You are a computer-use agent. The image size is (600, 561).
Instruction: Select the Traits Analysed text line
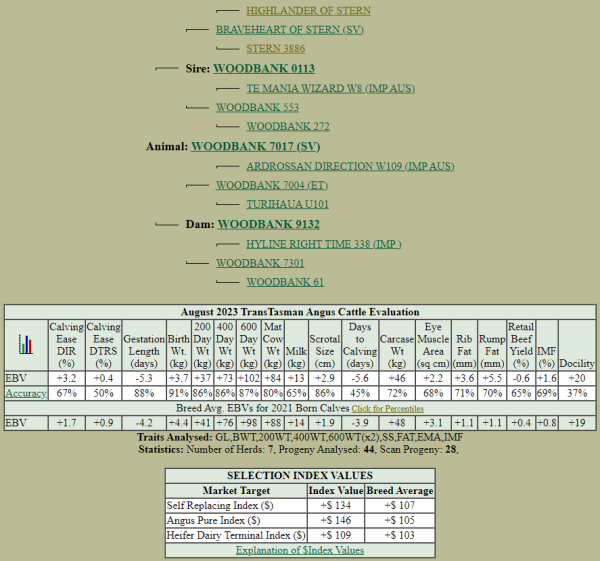[300, 437]
